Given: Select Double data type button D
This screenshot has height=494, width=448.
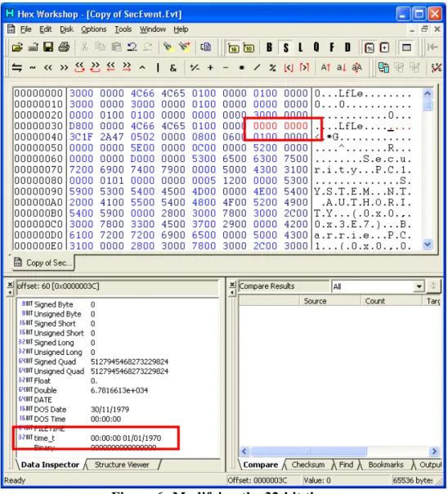Looking at the screenshot, I should pos(347,47).
